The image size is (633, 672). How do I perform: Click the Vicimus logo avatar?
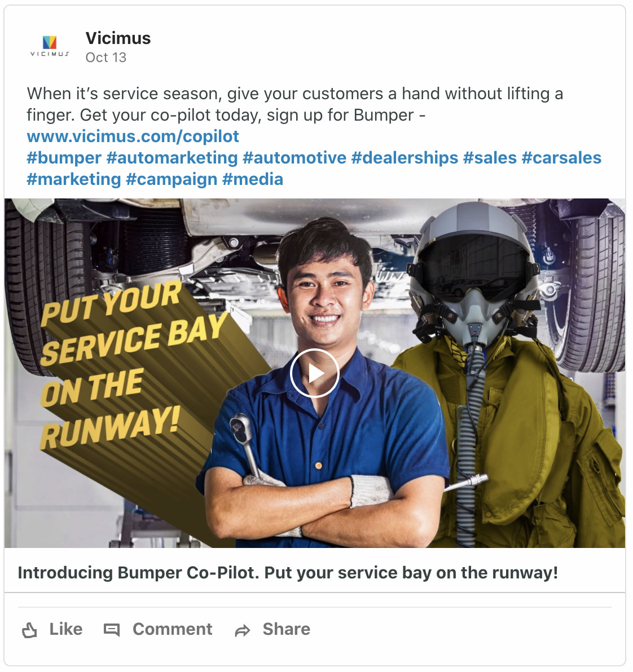pos(50,46)
